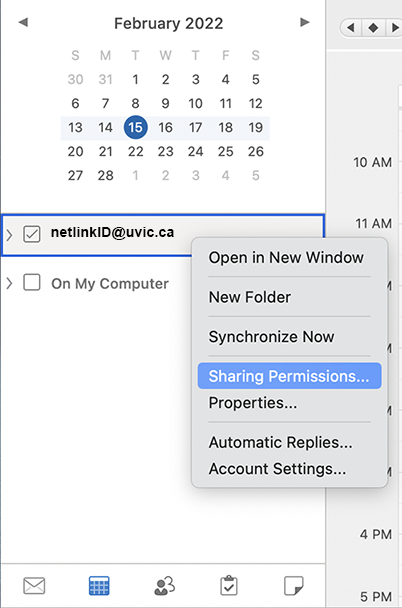
Task: Expand the netlinkID@uvic.ca account
Action: coord(9,235)
